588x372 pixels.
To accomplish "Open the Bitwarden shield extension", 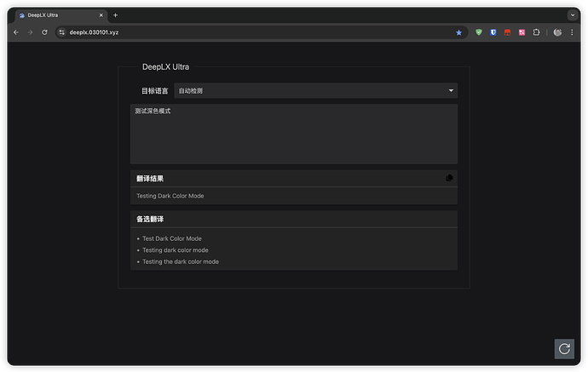I will pyautogui.click(x=493, y=32).
